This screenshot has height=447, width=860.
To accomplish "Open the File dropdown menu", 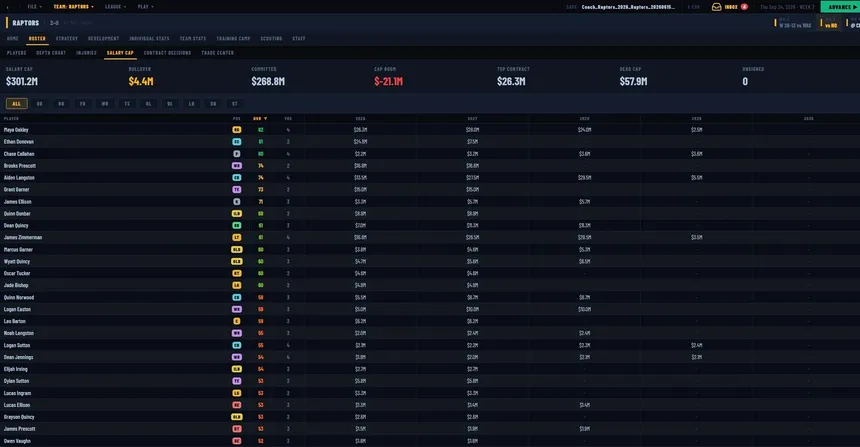I will 35,7.
